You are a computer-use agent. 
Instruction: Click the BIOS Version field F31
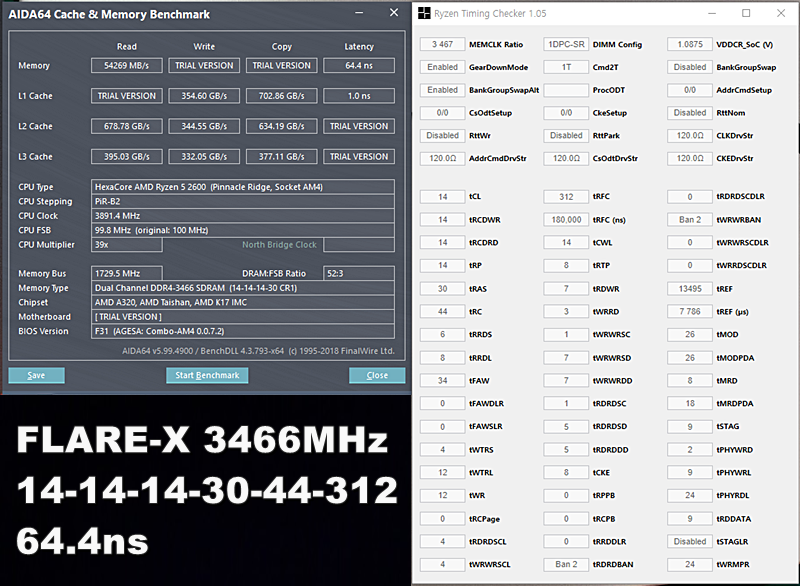coord(243,331)
